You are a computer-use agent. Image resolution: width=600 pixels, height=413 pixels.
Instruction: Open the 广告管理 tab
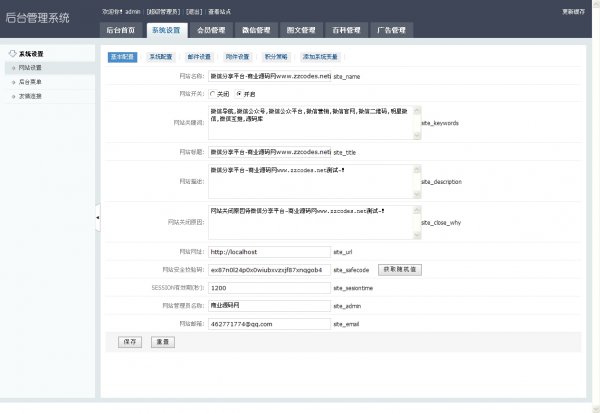tap(391, 30)
